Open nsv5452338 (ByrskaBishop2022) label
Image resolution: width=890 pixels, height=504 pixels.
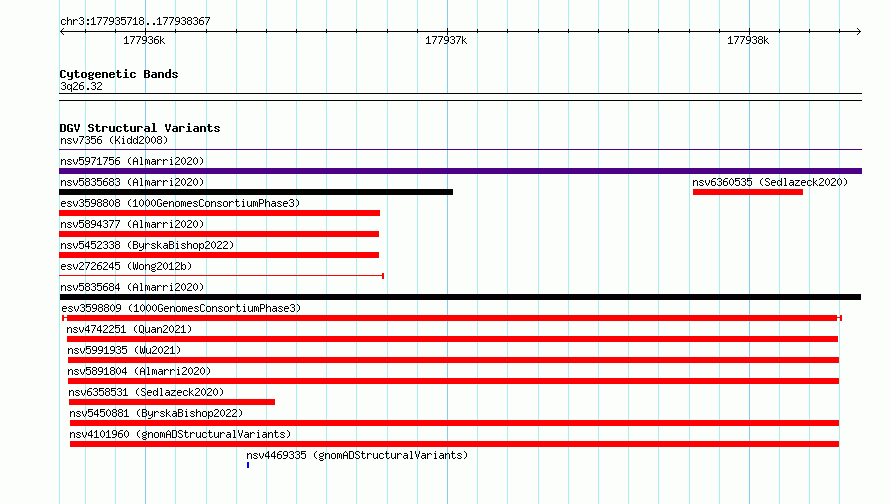pyautogui.click(x=147, y=245)
